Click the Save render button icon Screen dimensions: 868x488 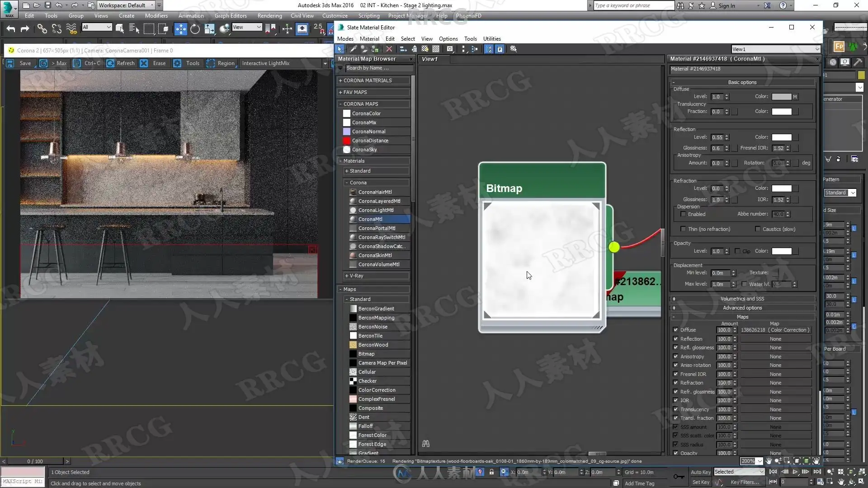10,63
